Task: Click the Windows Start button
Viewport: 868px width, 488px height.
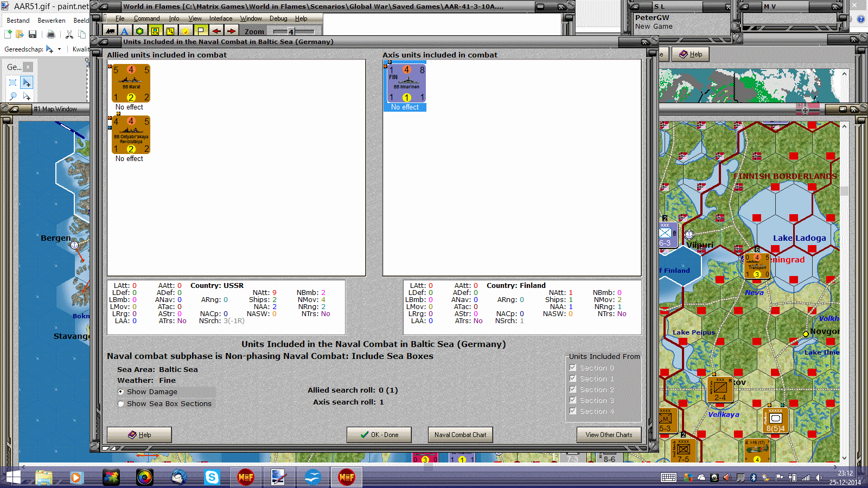Action: coord(13,477)
